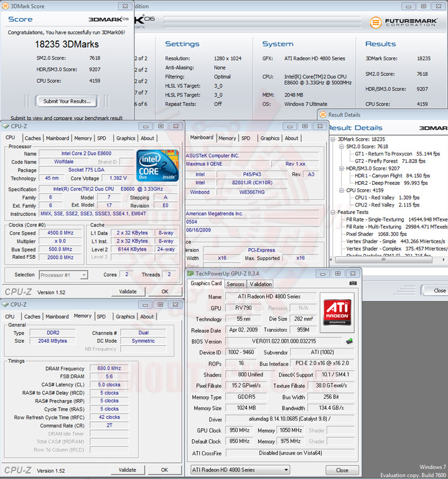Click the GPU-Z title bar icon

click(190, 273)
